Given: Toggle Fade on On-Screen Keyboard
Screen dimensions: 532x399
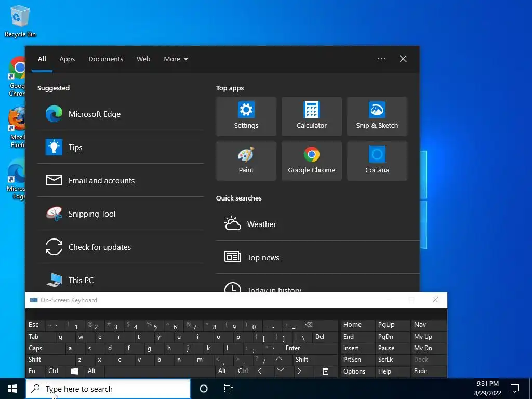Looking at the screenshot, I should click(x=429, y=371).
